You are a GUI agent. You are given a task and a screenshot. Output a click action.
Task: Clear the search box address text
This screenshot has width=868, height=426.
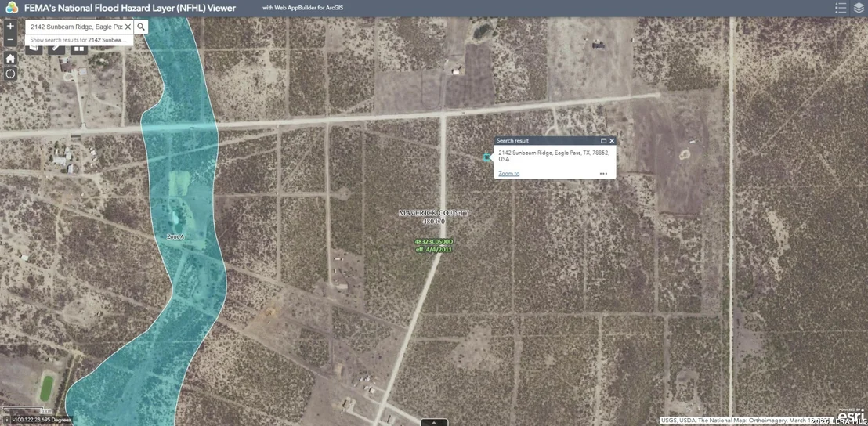pyautogui.click(x=128, y=27)
